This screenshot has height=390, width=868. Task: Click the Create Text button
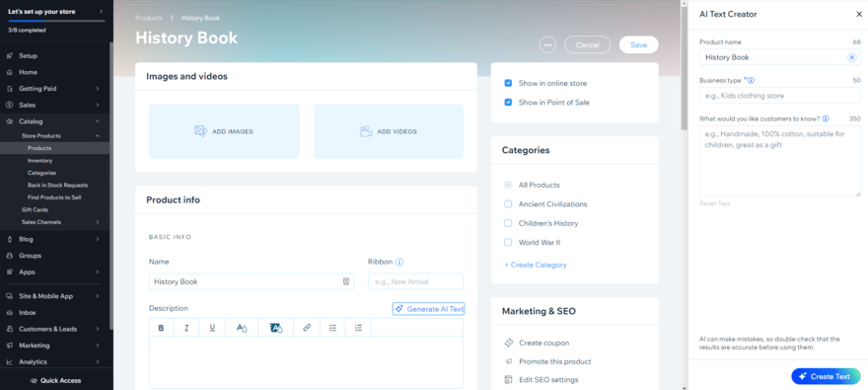point(826,376)
